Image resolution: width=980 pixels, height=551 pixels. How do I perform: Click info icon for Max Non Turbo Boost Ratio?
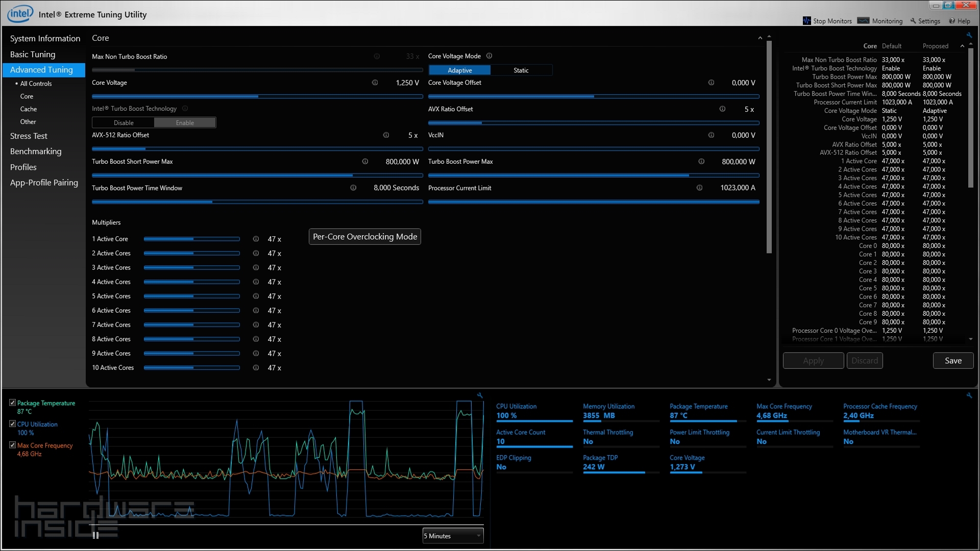click(377, 57)
